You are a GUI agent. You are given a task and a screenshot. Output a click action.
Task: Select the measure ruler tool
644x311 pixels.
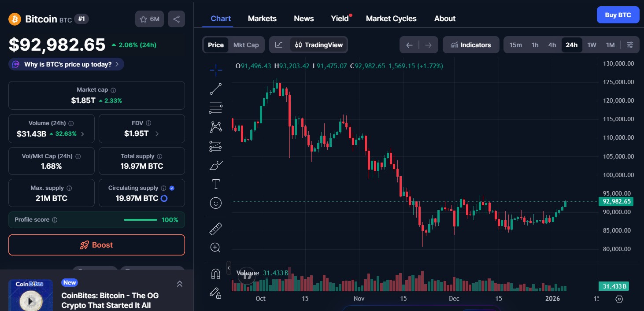tap(215, 228)
